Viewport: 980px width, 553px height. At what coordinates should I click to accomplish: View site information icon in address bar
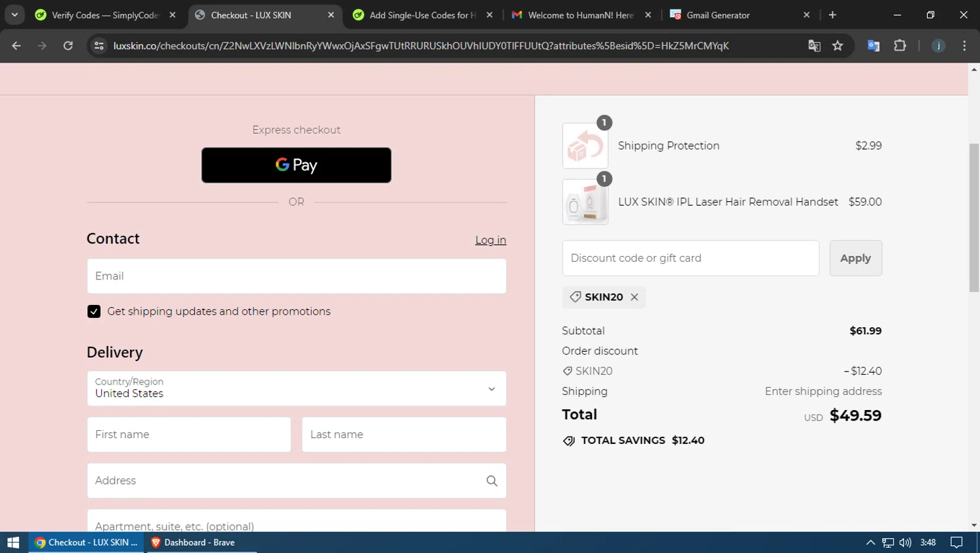point(99,46)
